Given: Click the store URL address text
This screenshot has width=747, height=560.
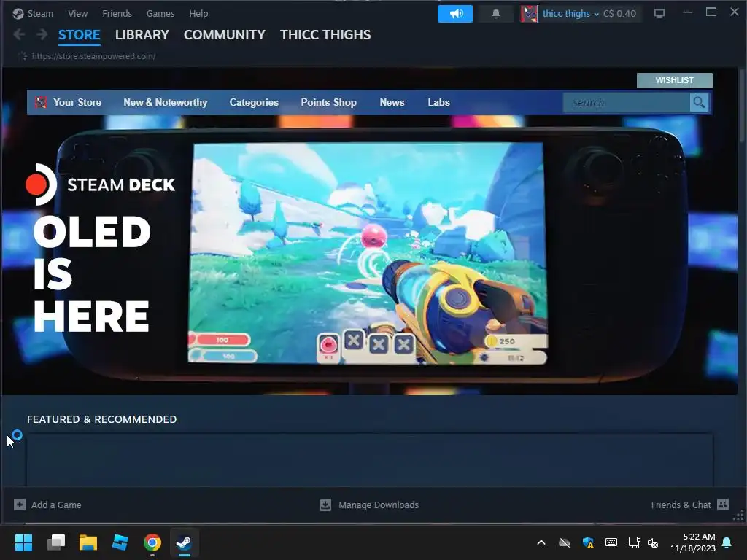Looking at the screenshot, I should pyautogui.click(x=93, y=56).
